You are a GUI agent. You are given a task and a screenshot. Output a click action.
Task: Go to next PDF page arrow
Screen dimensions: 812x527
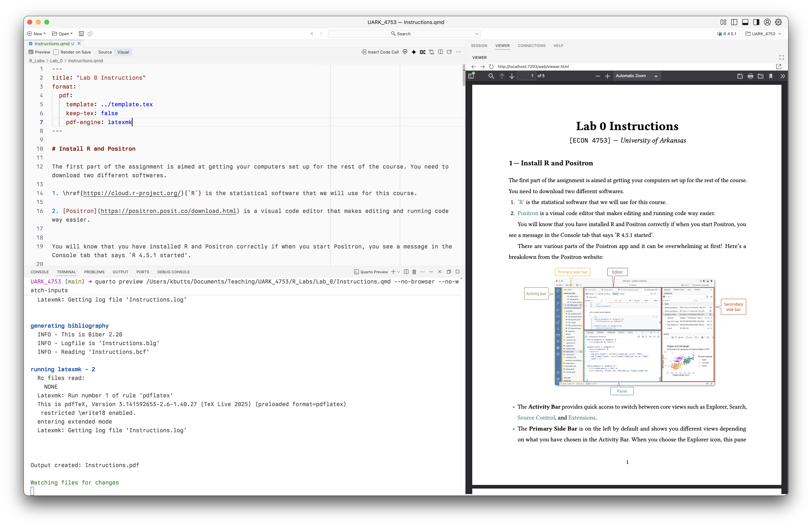point(512,76)
